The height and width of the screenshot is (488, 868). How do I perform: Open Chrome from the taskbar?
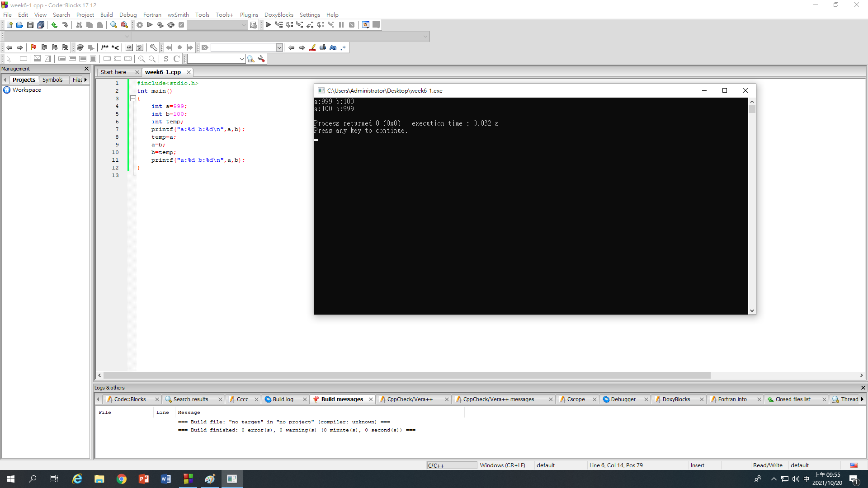[121, 479]
